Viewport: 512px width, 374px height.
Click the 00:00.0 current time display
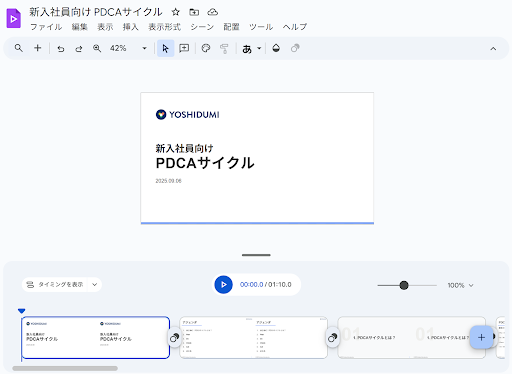[x=251, y=285]
